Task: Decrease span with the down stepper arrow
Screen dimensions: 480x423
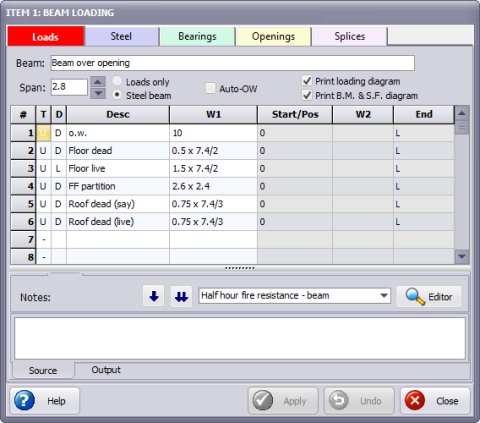Action: 98,93
